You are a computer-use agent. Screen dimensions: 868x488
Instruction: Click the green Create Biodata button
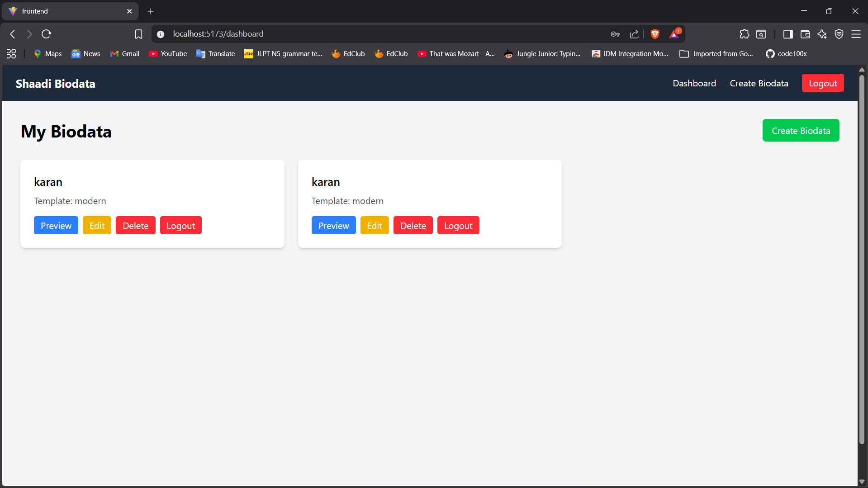click(801, 131)
